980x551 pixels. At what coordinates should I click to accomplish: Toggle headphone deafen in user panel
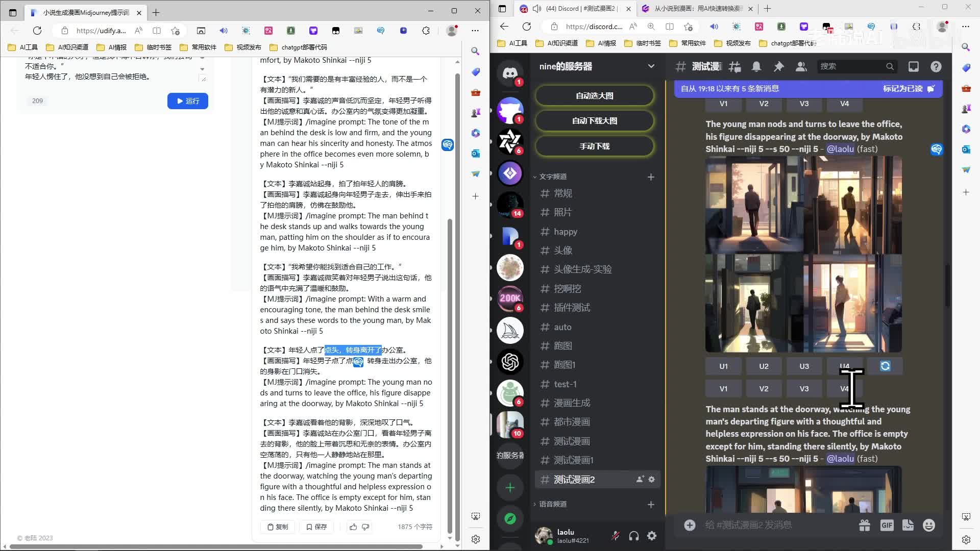[634, 536]
